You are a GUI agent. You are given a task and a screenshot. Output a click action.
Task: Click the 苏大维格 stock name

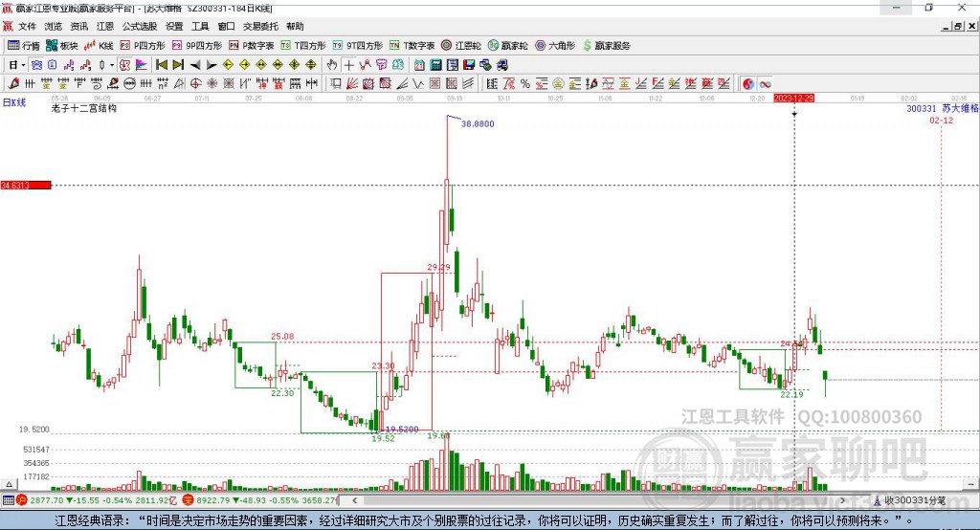tap(960, 108)
